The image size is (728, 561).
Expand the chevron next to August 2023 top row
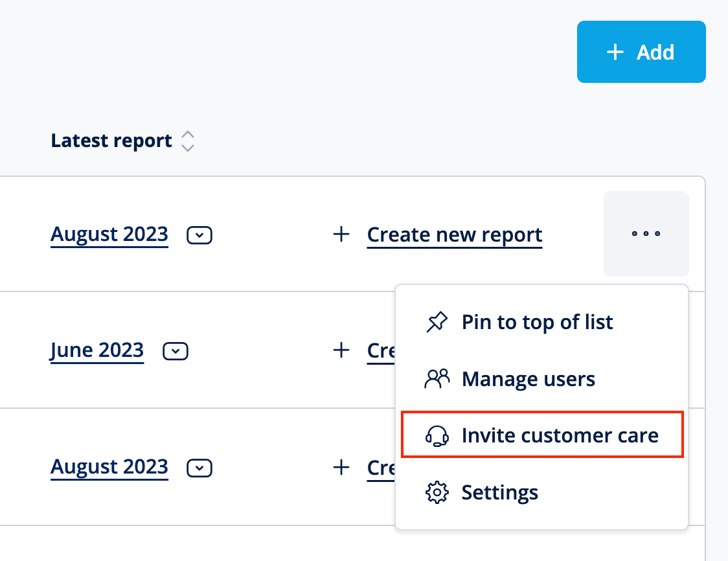[x=199, y=235]
